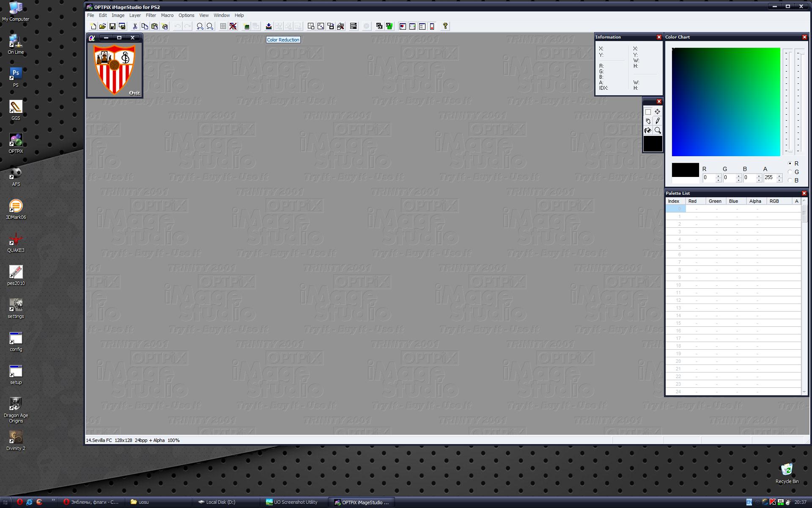Open the File menu
Viewport: 812px width, 508px height.
click(91, 15)
